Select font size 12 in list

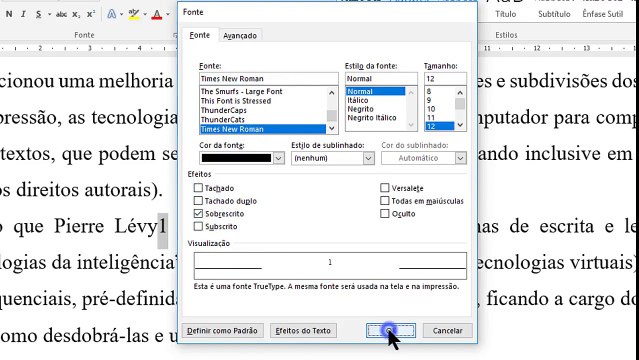439,126
